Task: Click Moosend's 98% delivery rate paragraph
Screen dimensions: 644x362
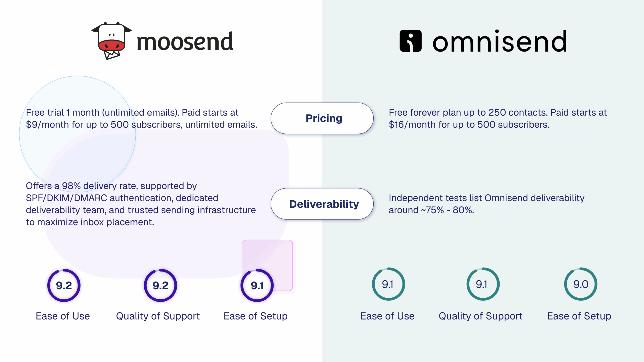Action: point(141,204)
